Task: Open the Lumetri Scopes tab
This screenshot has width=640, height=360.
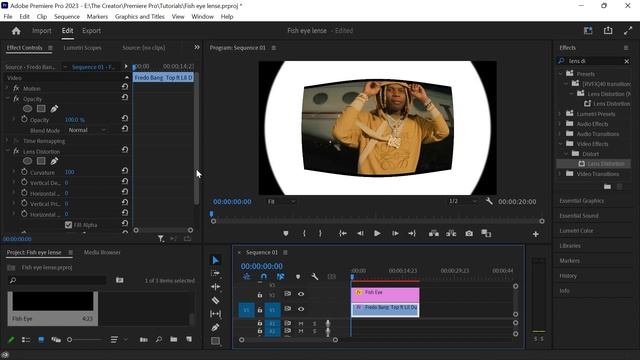Action: (82, 48)
